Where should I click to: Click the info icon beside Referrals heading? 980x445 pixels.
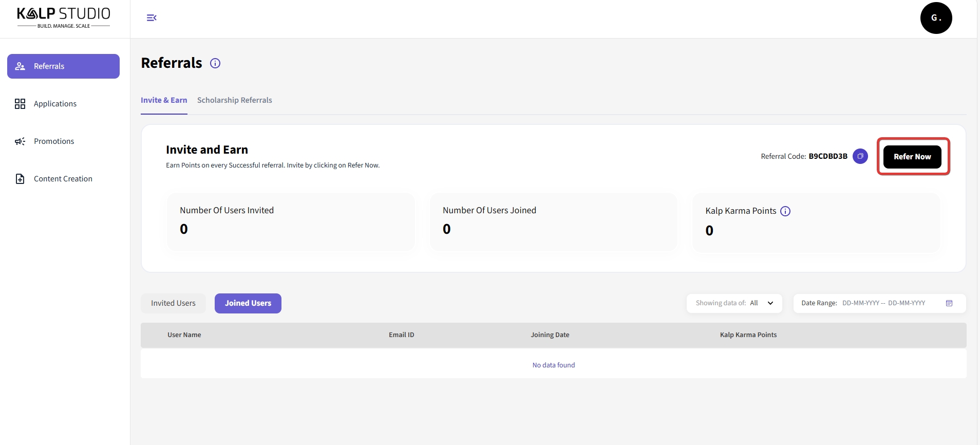point(215,63)
